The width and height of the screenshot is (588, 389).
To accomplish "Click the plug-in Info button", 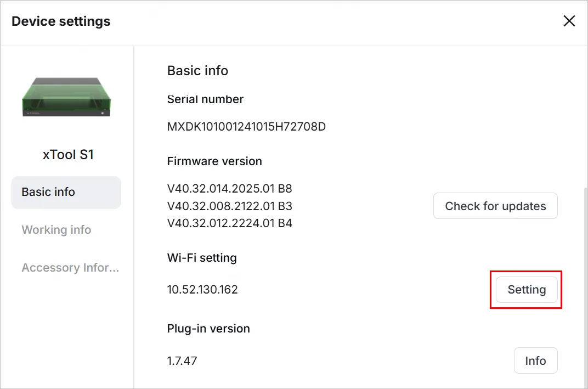I will (x=535, y=360).
